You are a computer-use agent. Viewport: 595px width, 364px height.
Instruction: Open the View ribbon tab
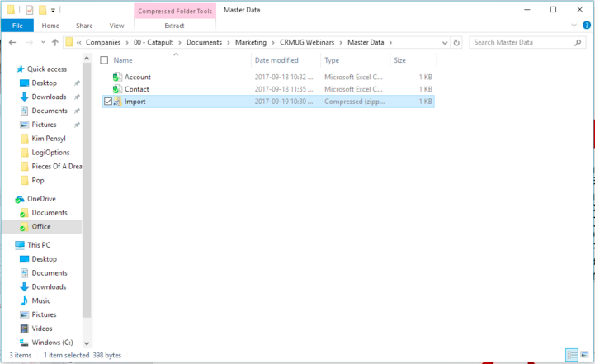click(x=117, y=26)
